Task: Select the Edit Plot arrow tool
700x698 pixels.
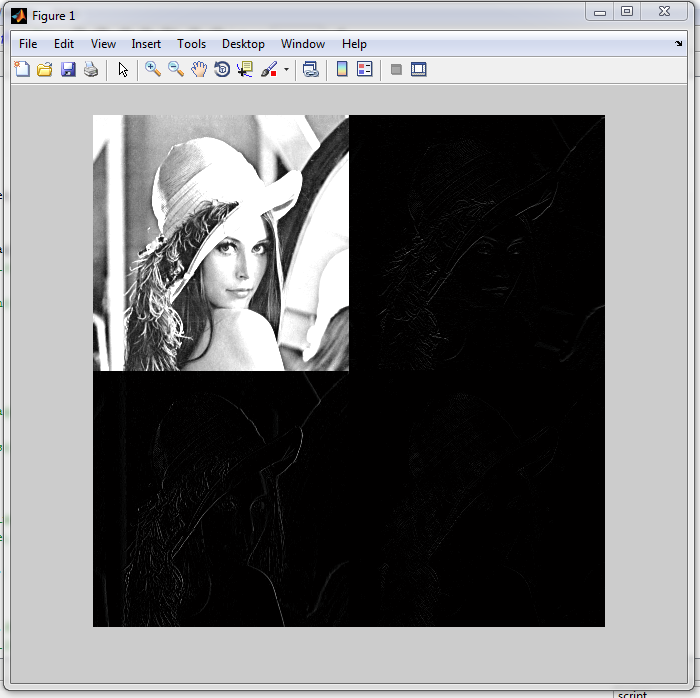Action: pyautogui.click(x=123, y=70)
